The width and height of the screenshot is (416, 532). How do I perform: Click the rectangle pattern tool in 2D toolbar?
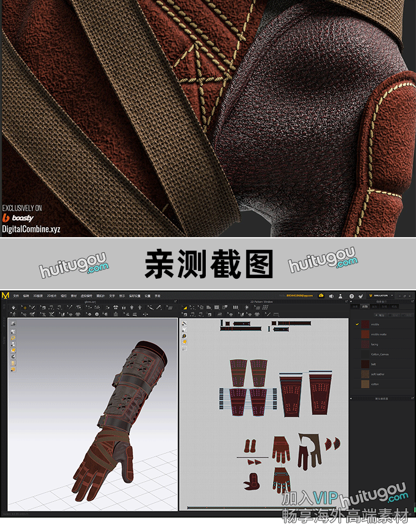tap(217, 308)
